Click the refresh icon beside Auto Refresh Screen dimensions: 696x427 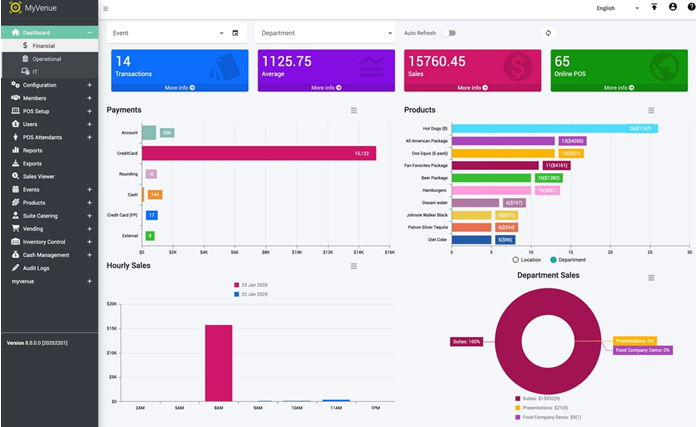(548, 33)
